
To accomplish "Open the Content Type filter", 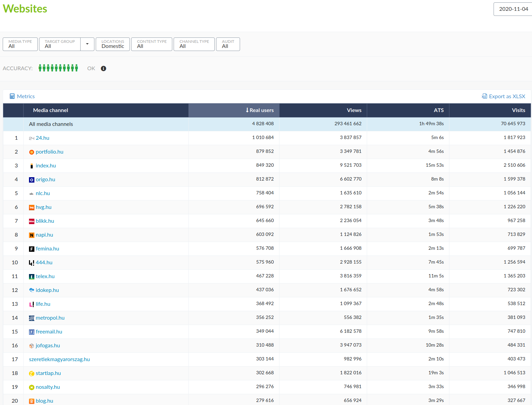I will pos(152,44).
